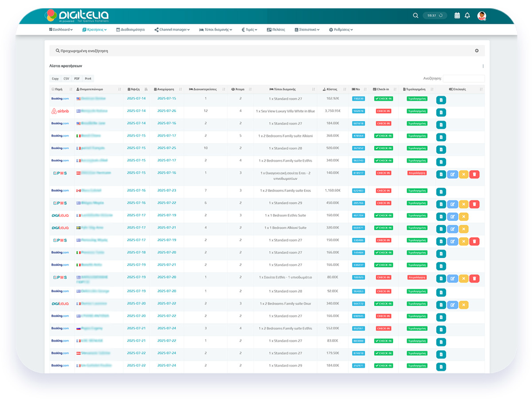Image resolution: width=532 pixels, height=403 pixels.
Task: Open the notifications bell
Action: (x=467, y=16)
